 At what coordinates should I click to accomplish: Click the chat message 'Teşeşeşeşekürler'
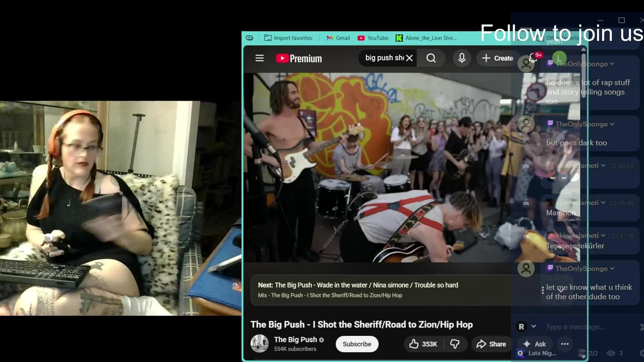click(575, 246)
